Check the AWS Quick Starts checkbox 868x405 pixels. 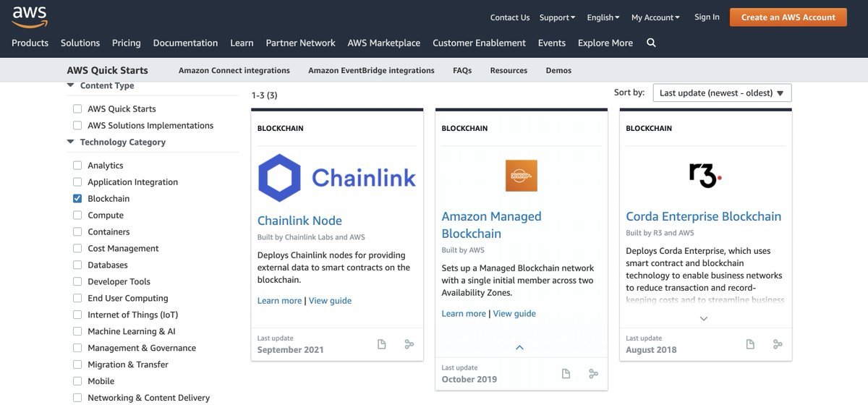click(x=77, y=109)
